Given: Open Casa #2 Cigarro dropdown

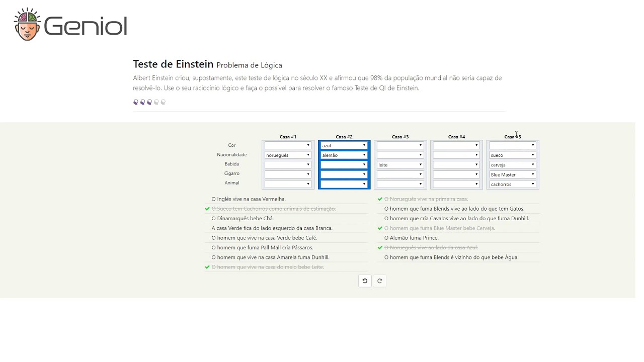Looking at the screenshot, I should tap(344, 174).
